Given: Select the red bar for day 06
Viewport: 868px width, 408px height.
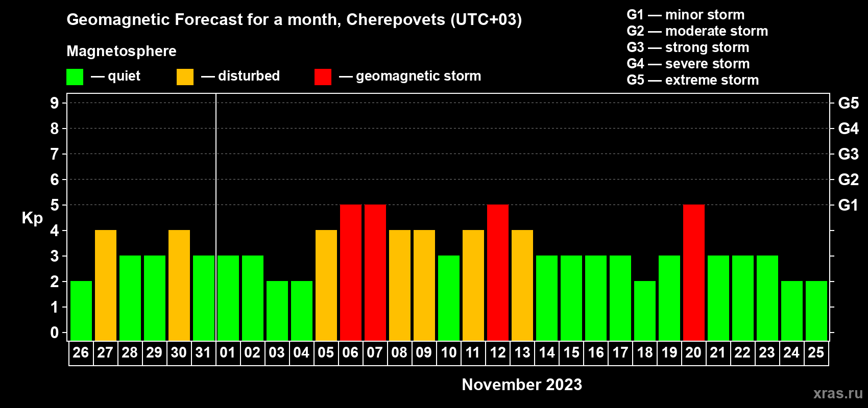Looking at the screenshot, I should point(351,272).
